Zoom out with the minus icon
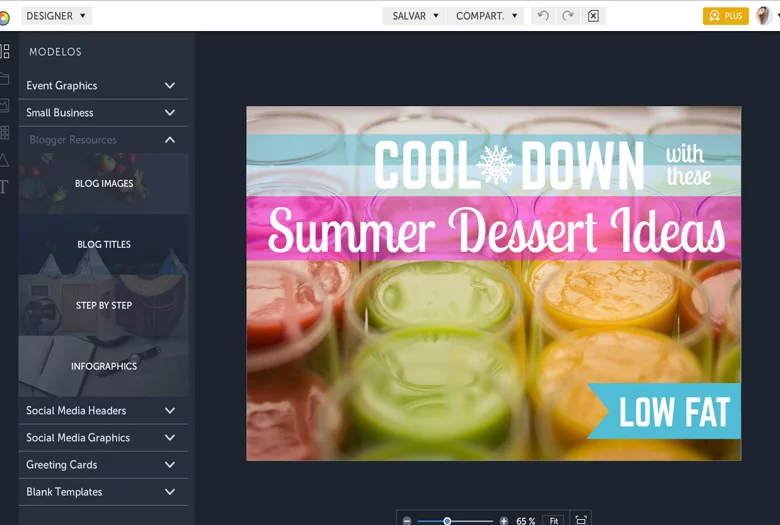The image size is (780, 525). 407,521
